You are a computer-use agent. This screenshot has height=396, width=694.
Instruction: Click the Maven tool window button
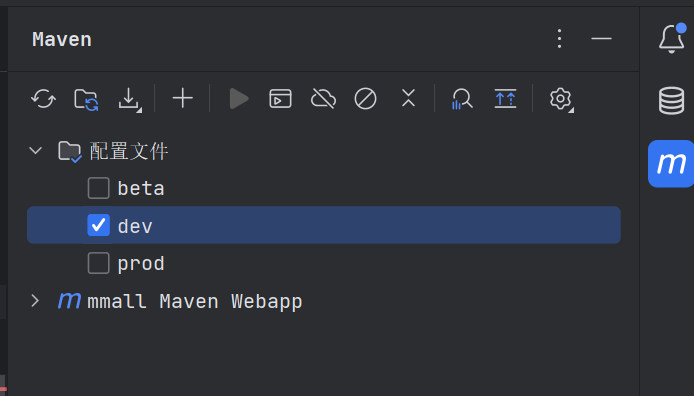click(x=671, y=164)
